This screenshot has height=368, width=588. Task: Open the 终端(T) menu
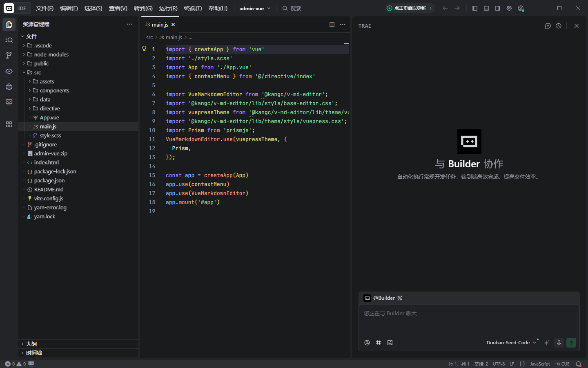pos(193,8)
